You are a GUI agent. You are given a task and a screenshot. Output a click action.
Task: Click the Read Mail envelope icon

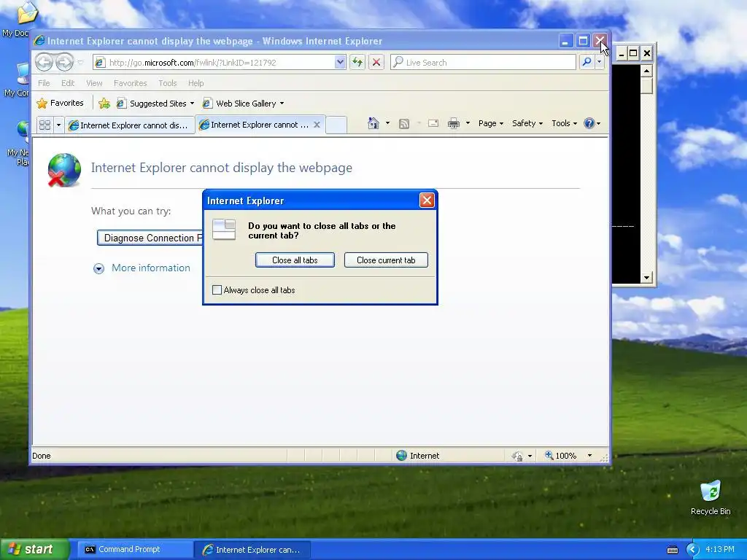433,124
